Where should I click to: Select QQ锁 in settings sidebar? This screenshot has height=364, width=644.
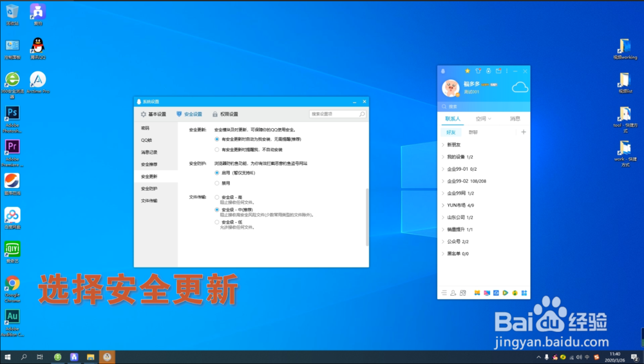tap(156, 140)
